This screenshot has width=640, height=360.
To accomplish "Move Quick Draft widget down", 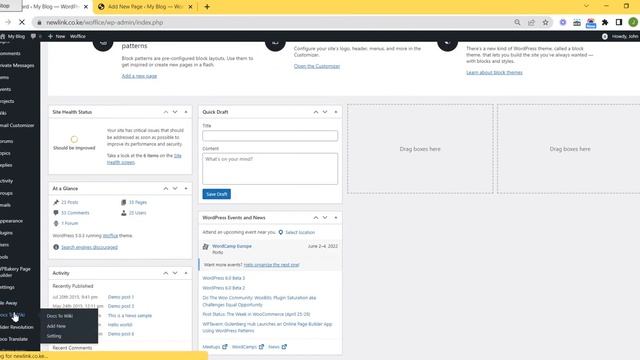I will tap(325, 112).
